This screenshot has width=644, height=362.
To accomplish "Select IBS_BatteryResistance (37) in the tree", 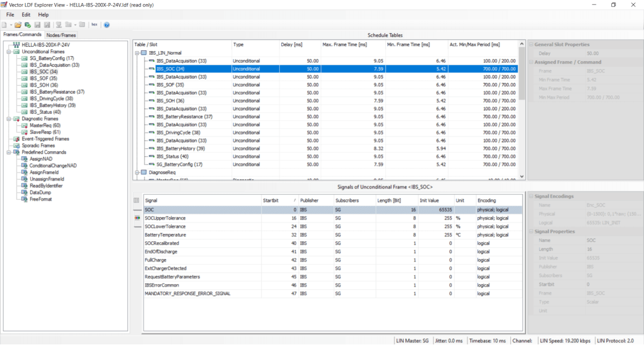I will point(57,92).
